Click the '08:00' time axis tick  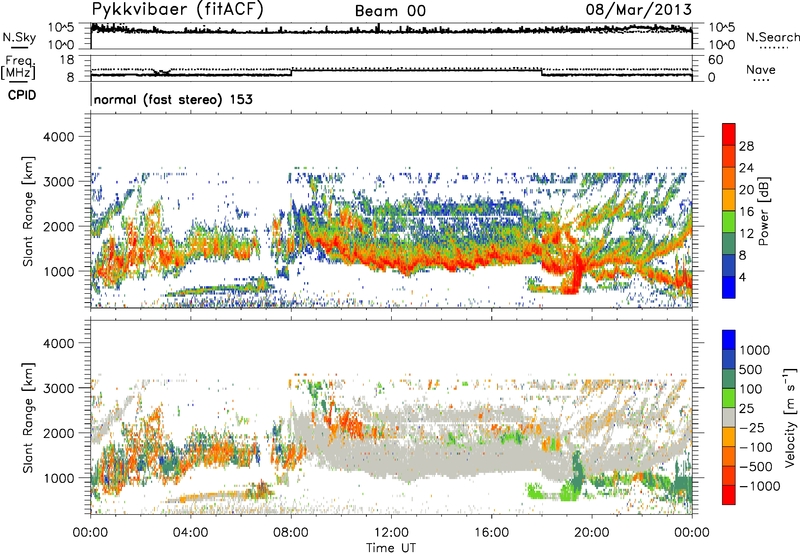pyautogui.click(x=291, y=533)
